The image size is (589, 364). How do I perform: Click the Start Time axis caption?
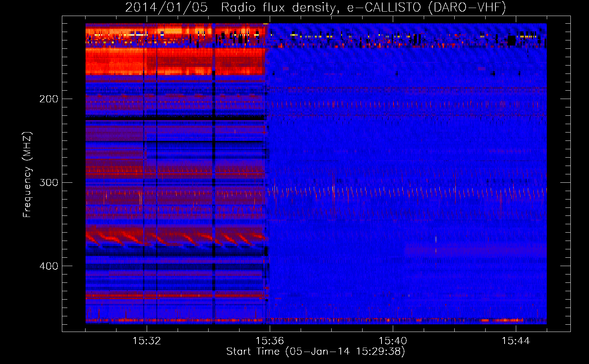[316, 352]
